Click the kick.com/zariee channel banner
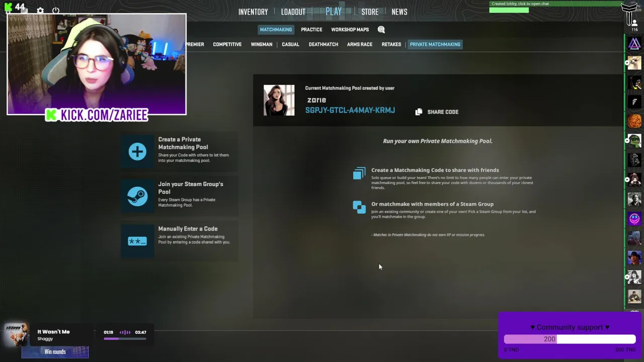This screenshot has height=362, width=644. coord(98,115)
